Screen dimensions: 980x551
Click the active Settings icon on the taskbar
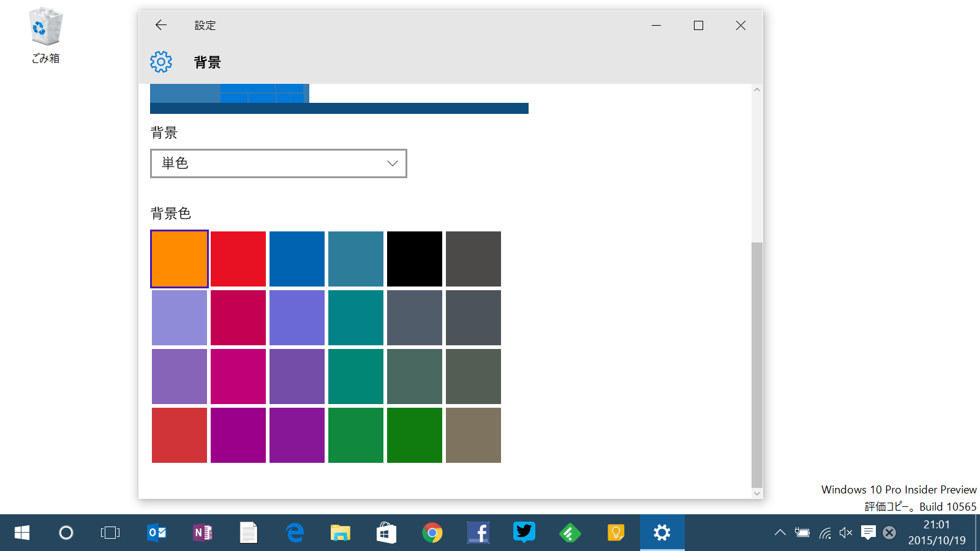tap(662, 533)
